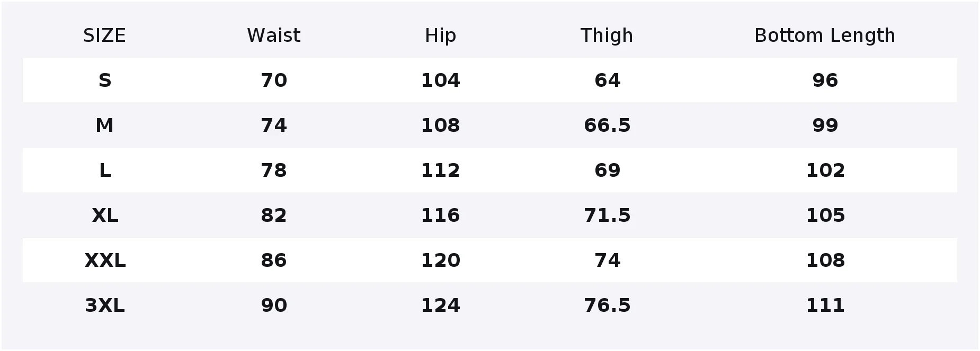
Task: Select the 3XL size row label
Action: pos(105,305)
